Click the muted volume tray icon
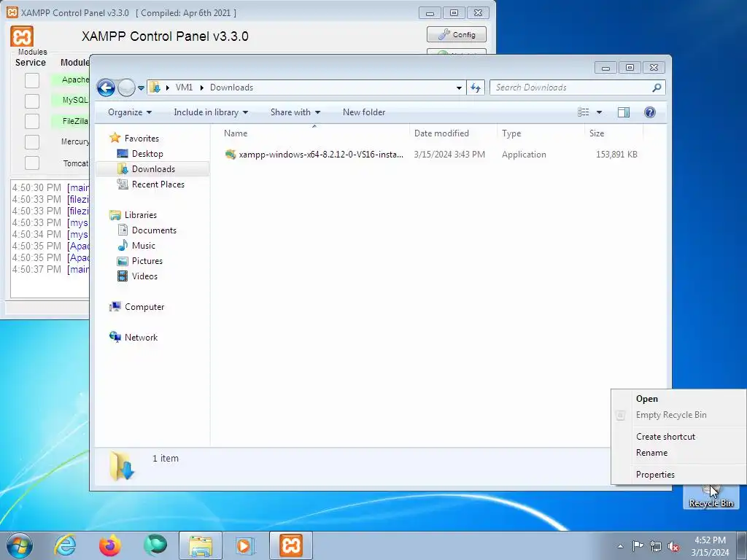 tap(673, 546)
